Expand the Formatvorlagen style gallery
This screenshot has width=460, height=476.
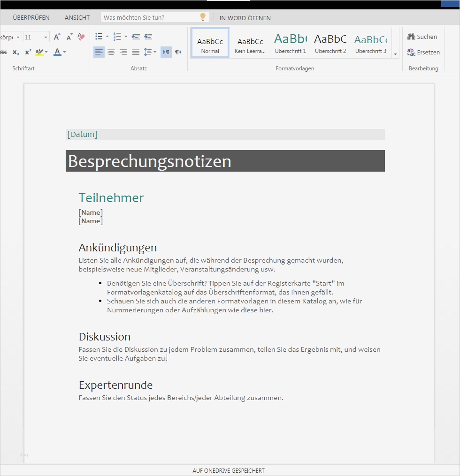[x=396, y=55]
